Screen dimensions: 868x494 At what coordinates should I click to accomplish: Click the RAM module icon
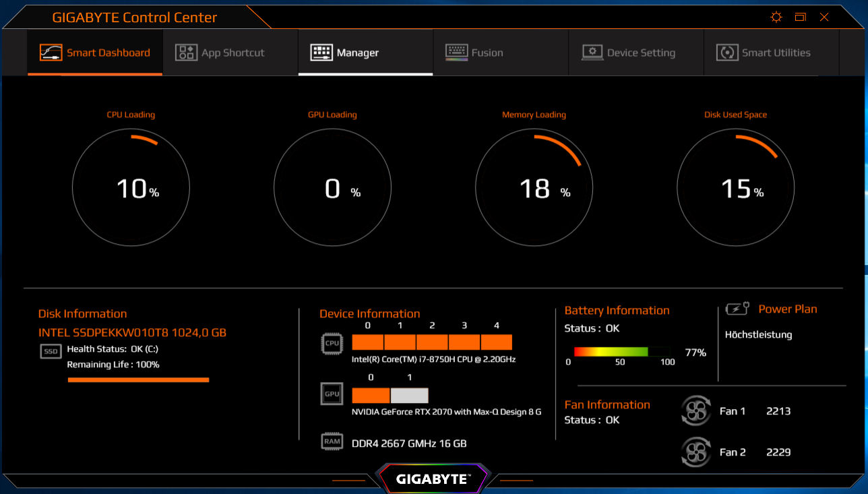coord(332,442)
